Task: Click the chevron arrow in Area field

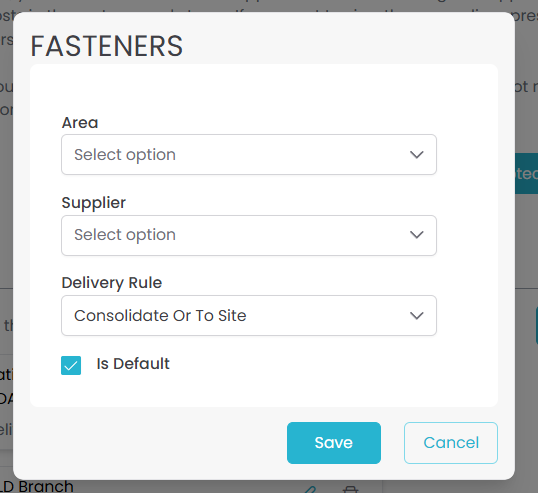Action: [x=417, y=155]
